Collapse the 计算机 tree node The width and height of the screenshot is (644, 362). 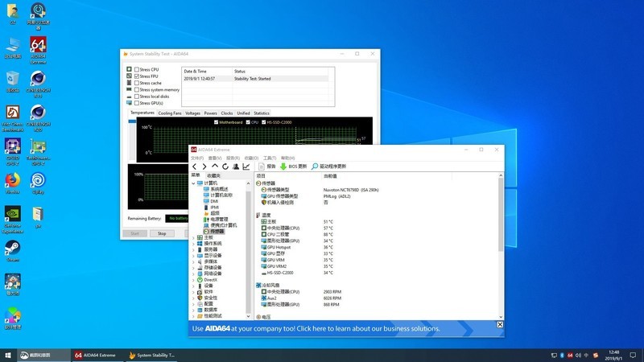pyautogui.click(x=193, y=183)
